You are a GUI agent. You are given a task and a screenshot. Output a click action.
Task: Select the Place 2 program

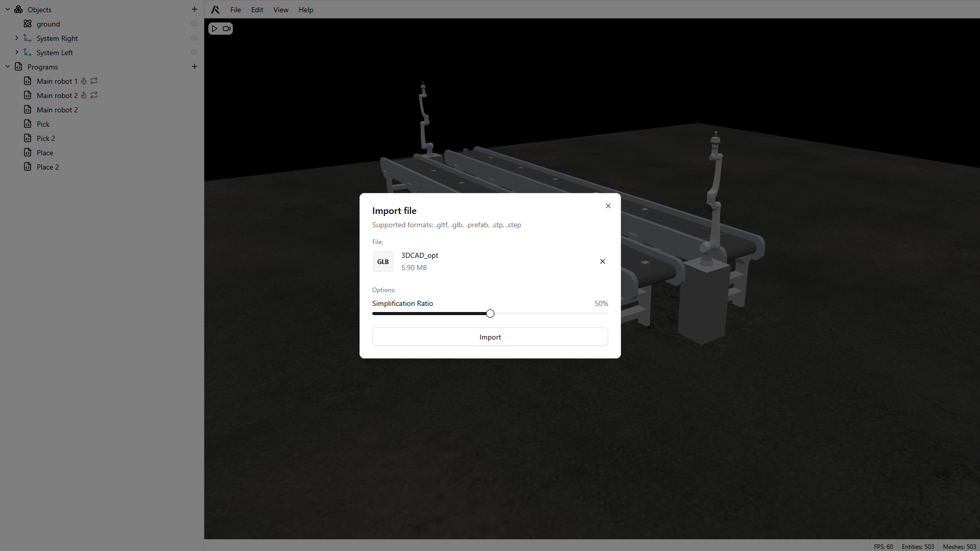pyautogui.click(x=47, y=167)
